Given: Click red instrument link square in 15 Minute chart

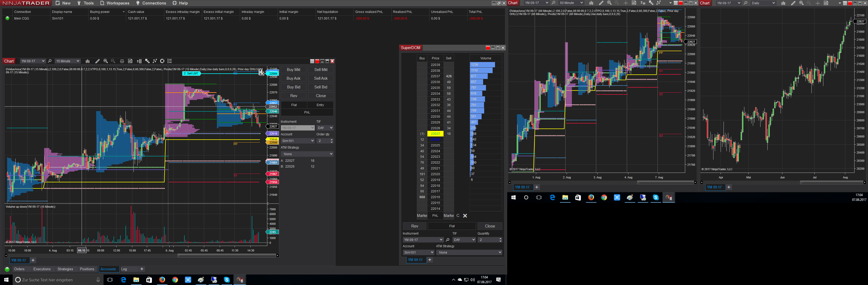Looking at the screenshot, I should [x=317, y=61].
